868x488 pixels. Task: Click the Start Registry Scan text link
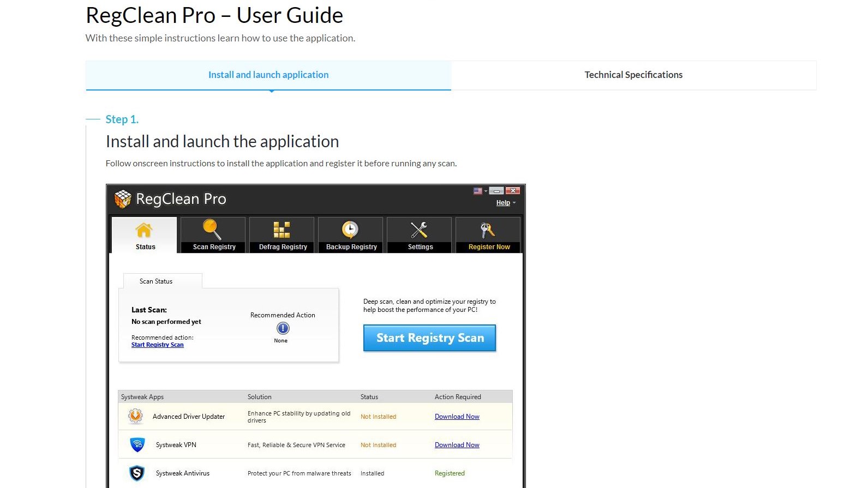[x=158, y=345]
